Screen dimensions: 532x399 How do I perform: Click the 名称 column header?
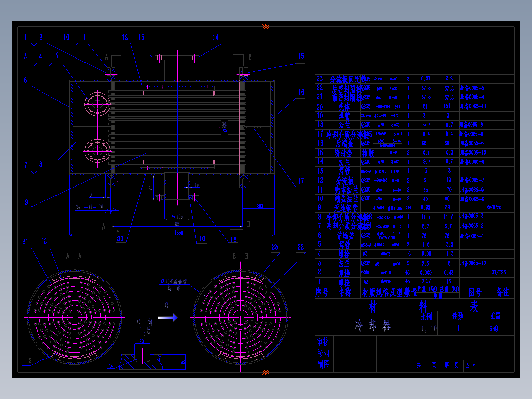click(344, 292)
